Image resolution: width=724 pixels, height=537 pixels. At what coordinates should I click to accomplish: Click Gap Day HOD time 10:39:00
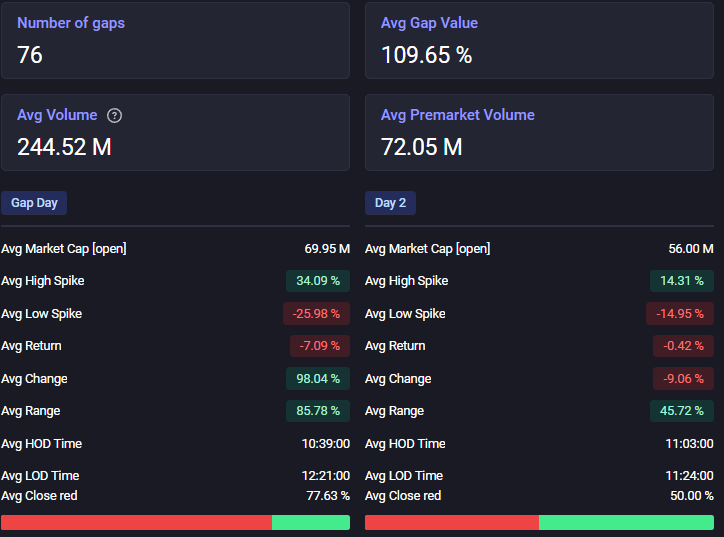click(326, 444)
